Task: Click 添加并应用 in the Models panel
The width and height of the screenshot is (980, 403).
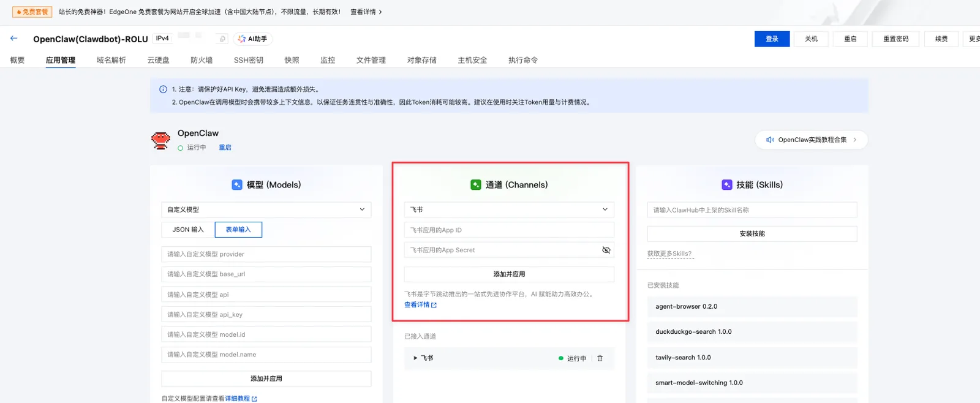Action: click(266, 379)
